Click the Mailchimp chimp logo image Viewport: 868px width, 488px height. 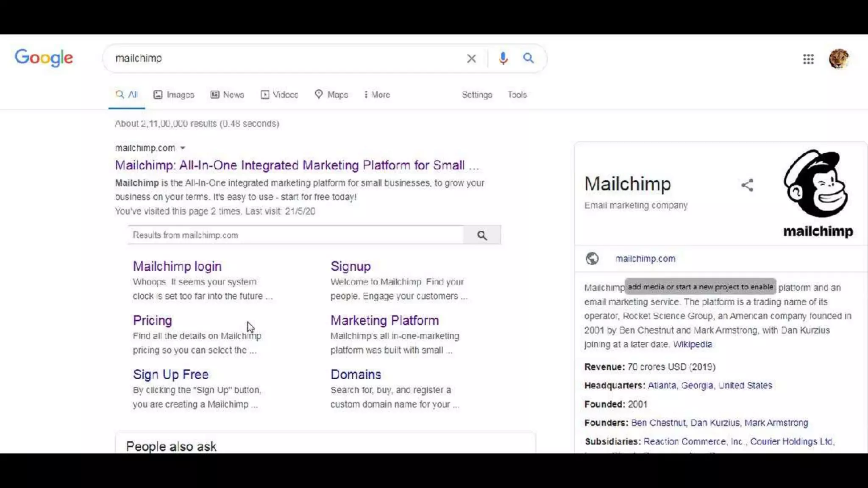tap(817, 193)
